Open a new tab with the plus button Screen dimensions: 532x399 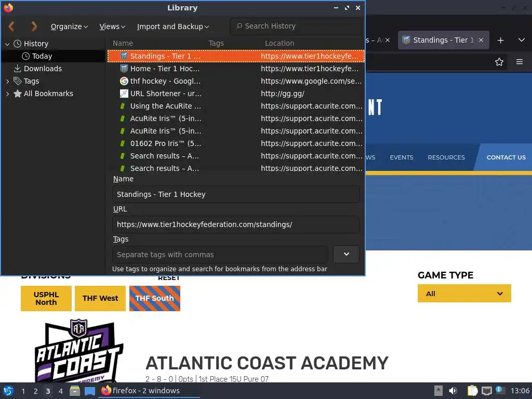[x=500, y=41]
